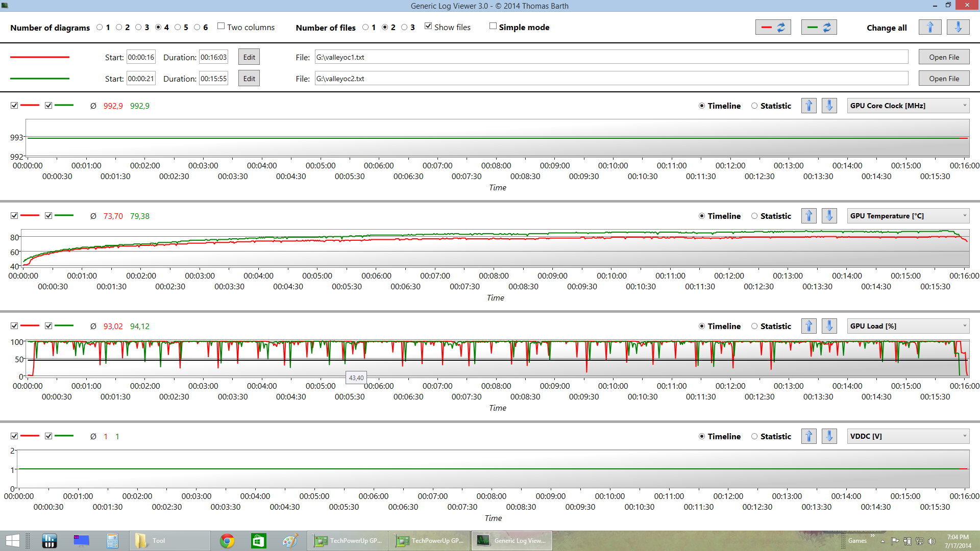Viewport: 980px width, 551px height.
Task: Click the volume tray icon
Action: coord(932,541)
